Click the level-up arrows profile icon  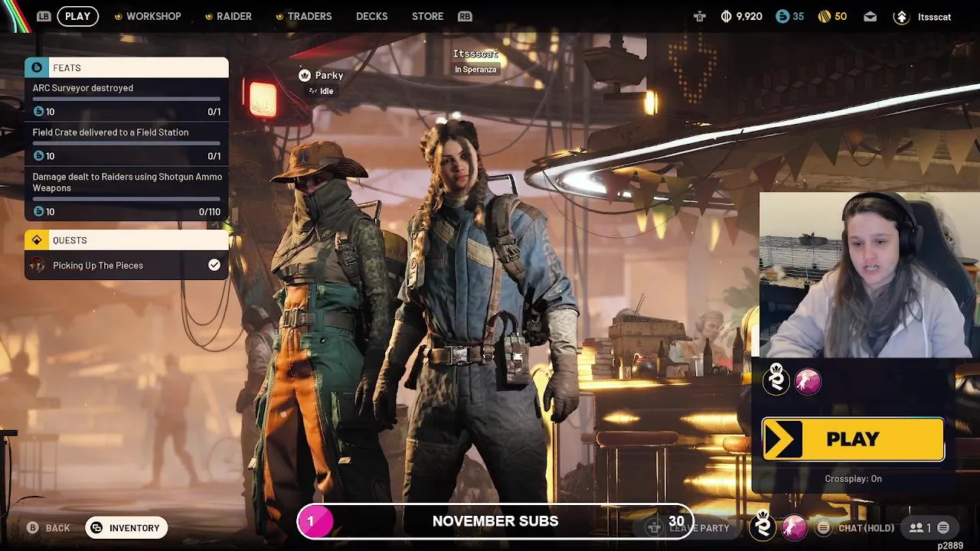901,16
